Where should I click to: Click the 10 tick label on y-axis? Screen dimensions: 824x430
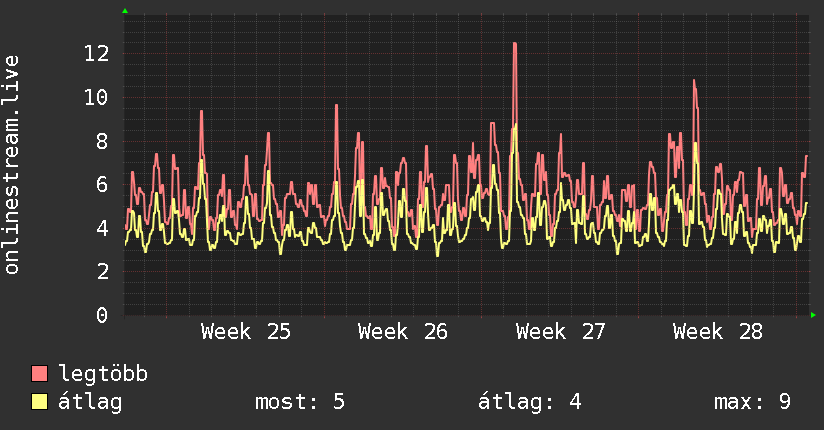click(x=97, y=97)
